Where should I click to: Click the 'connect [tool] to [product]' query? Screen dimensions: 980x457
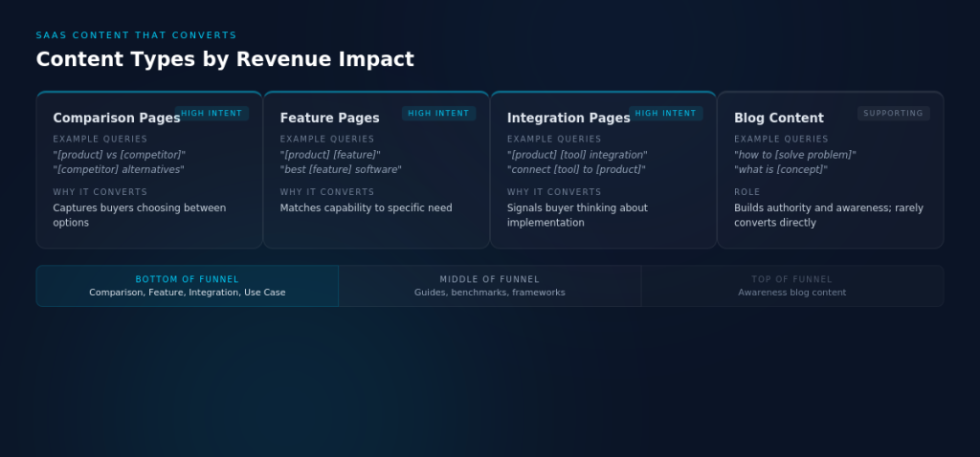(576, 170)
